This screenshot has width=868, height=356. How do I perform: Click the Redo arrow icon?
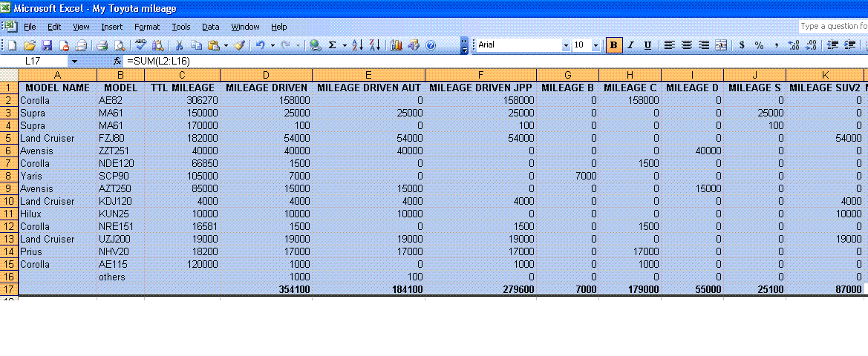tap(286, 45)
